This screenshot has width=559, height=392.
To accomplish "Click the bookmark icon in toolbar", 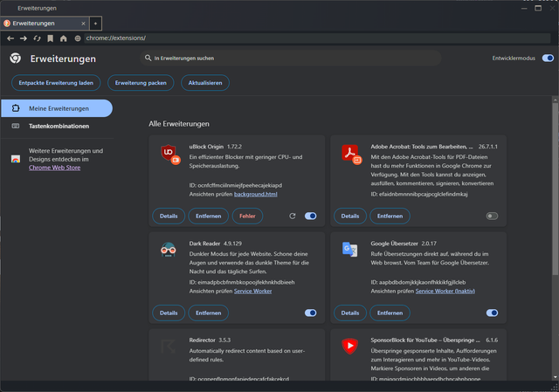I will click(51, 38).
